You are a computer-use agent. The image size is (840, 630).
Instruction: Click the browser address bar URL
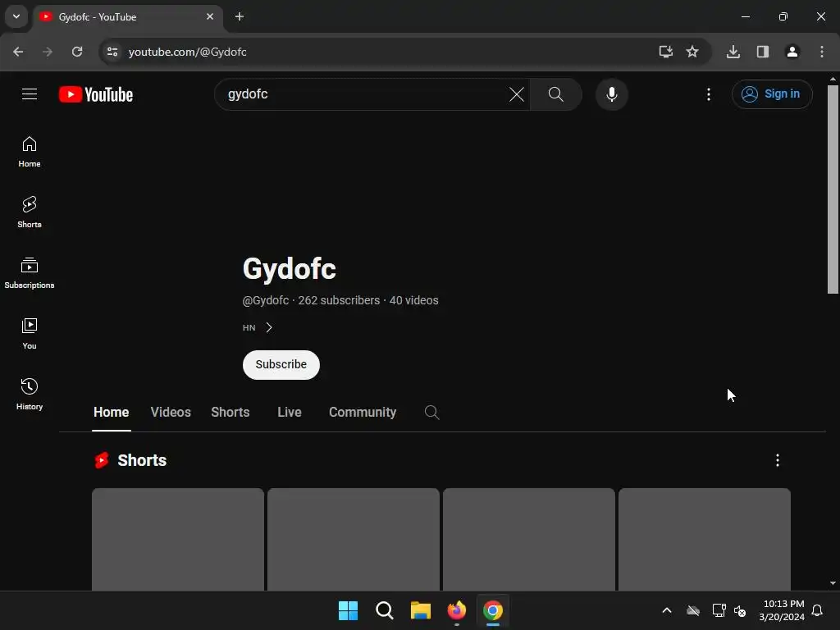(x=188, y=52)
